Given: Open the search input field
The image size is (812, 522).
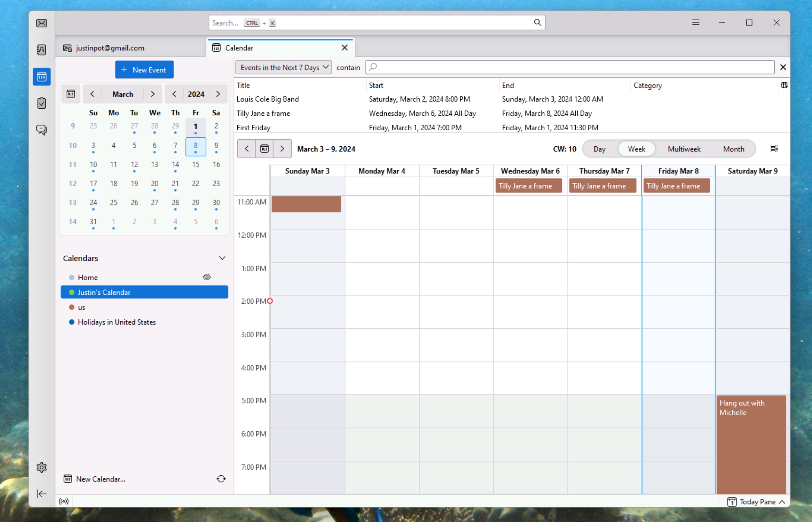Looking at the screenshot, I should click(375, 22).
